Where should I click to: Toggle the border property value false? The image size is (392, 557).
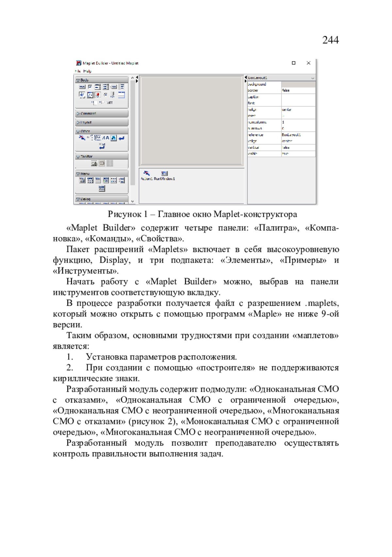pyautogui.click(x=298, y=91)
